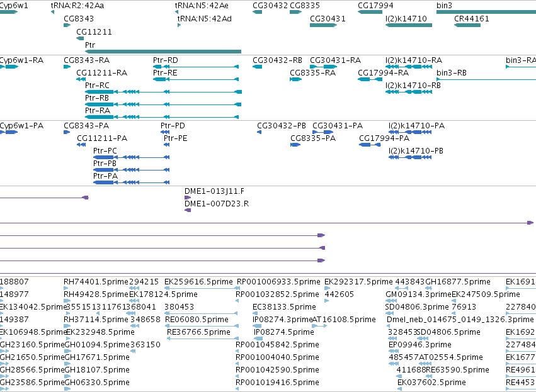Screen dimensions: 536x392
Task: Open the l(2)k14710-PA protein label
Action: [417, 126]
